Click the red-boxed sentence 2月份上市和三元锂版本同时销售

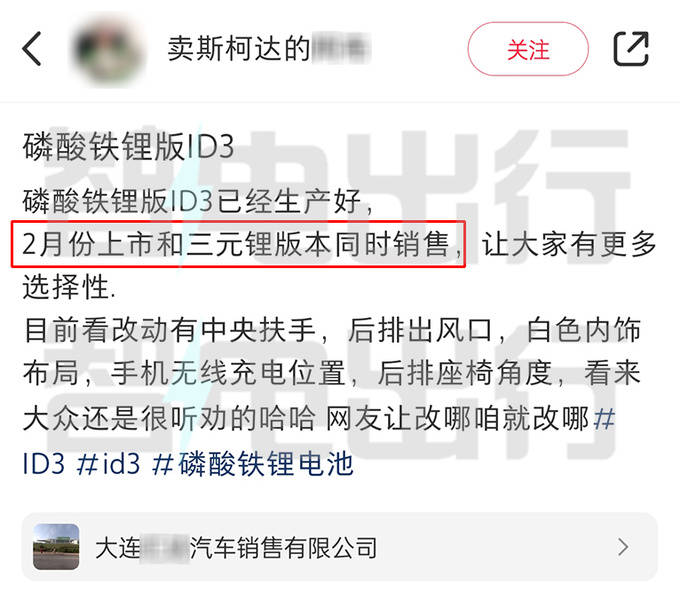[238, 244]
